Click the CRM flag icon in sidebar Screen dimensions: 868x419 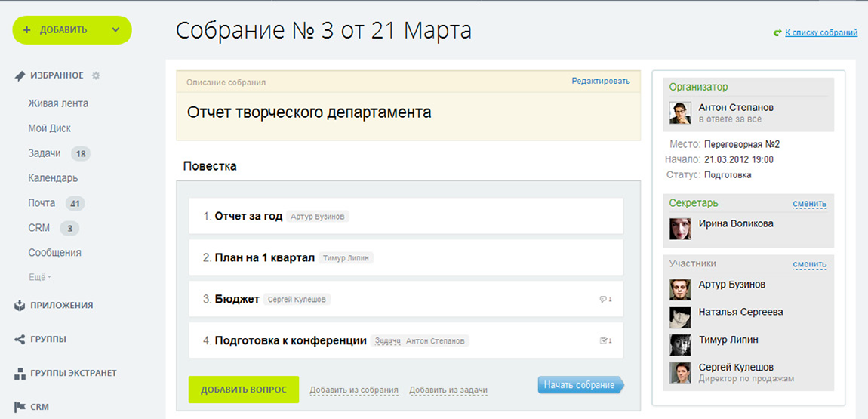(20, 407)
